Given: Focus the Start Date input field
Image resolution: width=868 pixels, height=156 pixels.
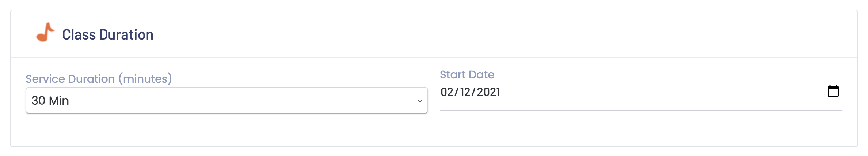Looking at the screenshot, I should (x=641, y=92).
